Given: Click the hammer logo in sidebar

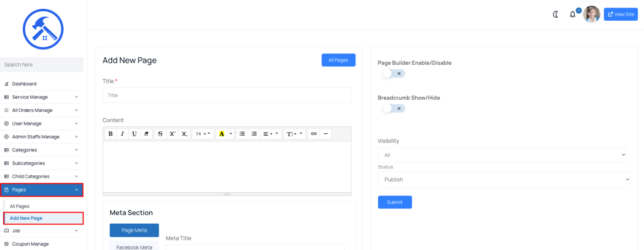Looking at the screenshot, I should 43,30.
